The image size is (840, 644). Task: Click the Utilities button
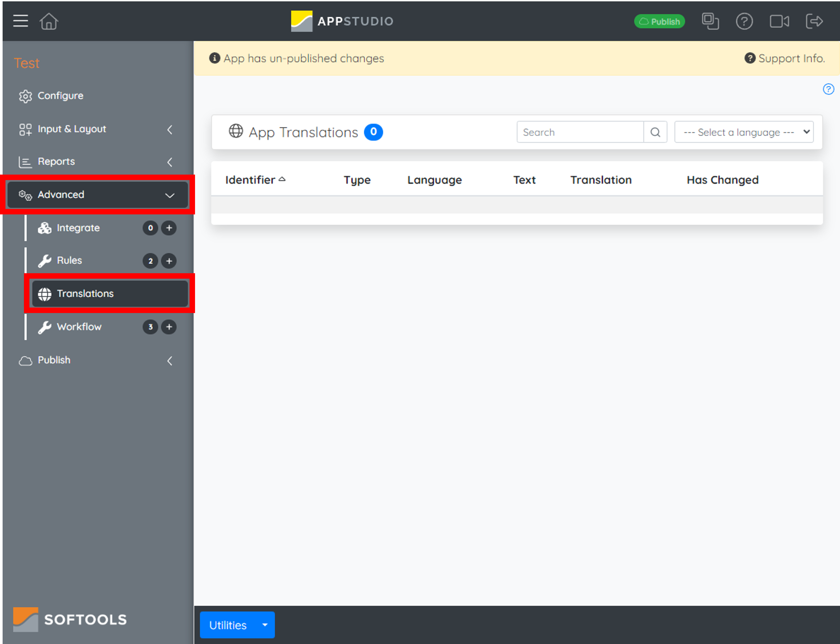[228, 625]
